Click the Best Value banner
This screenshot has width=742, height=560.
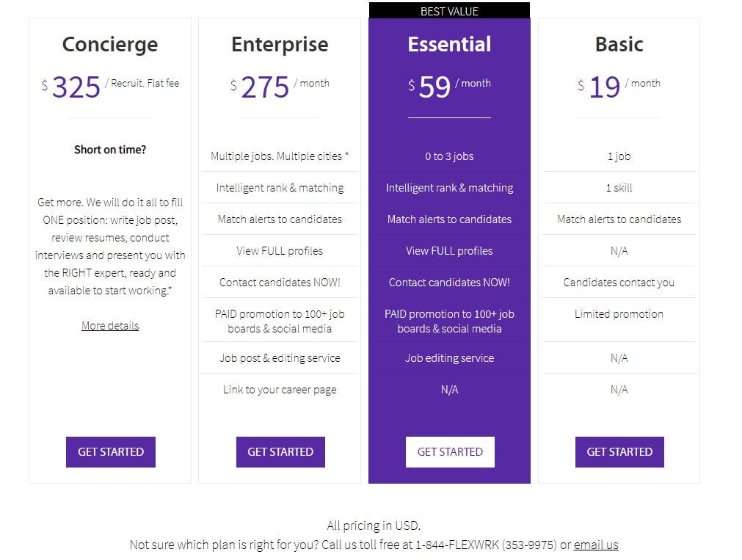tap(450, 11)
